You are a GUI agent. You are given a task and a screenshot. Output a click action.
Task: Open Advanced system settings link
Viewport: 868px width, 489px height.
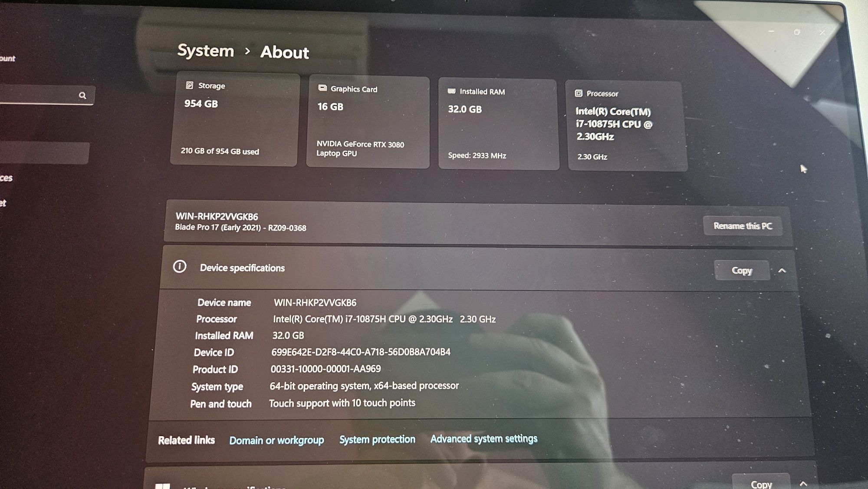[x=484, y=439]
